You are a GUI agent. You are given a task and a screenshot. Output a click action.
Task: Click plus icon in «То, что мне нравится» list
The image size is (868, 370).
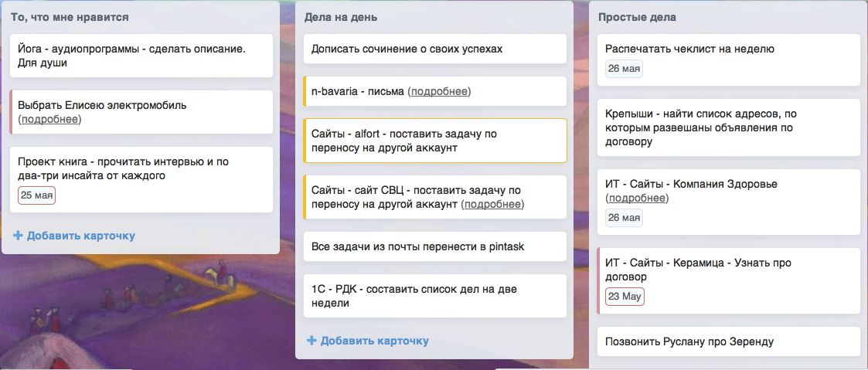(x=19, y=236)
